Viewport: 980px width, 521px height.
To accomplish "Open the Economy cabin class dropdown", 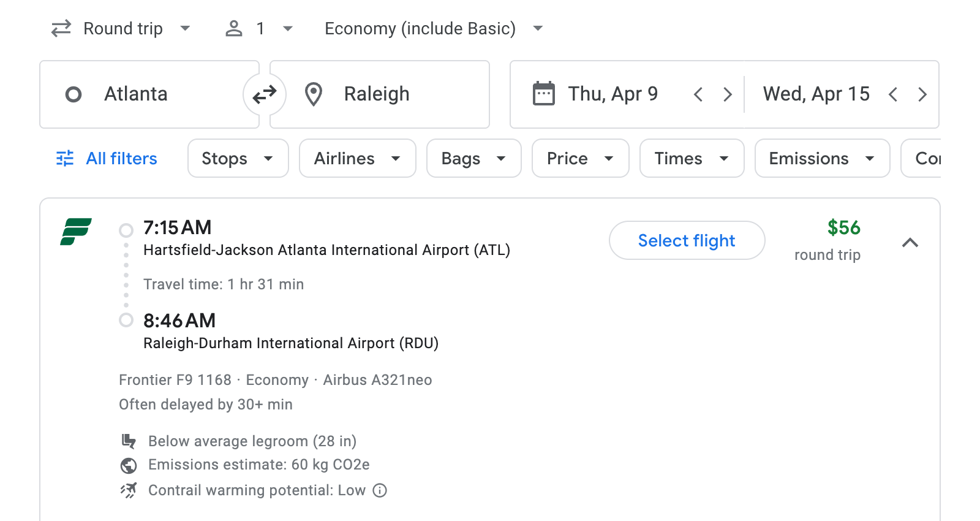I will pos(432,28).
